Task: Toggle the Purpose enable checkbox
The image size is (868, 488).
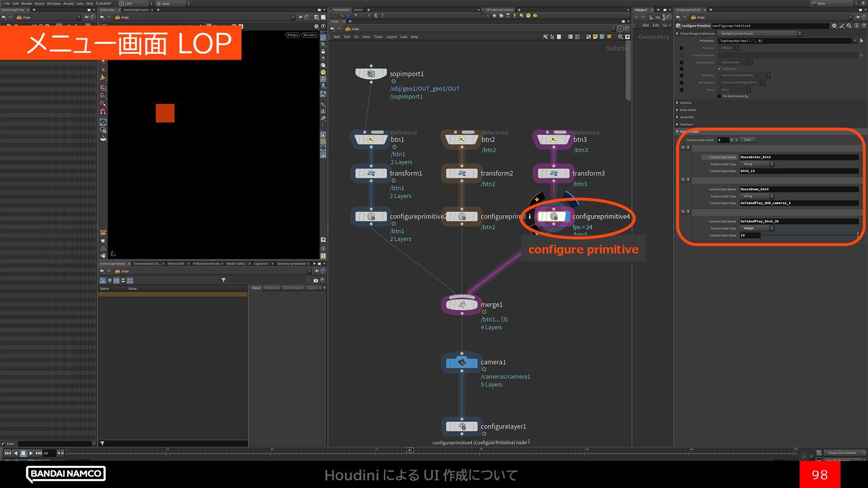Action: coord(681,48)
